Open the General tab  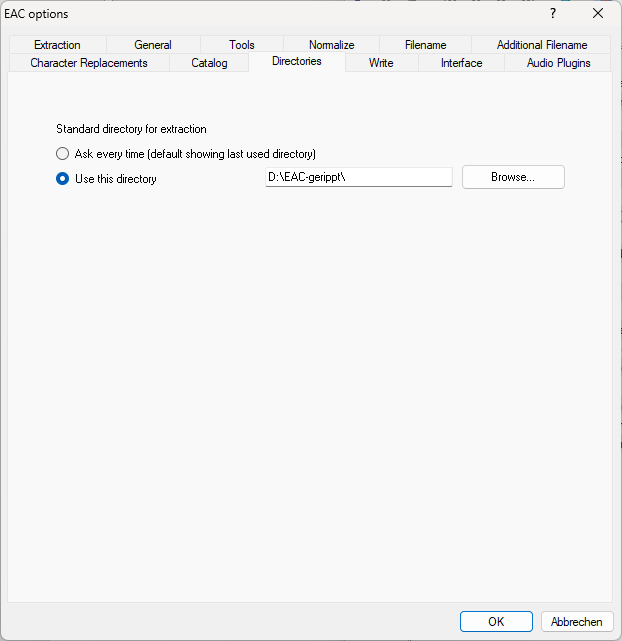153,45
